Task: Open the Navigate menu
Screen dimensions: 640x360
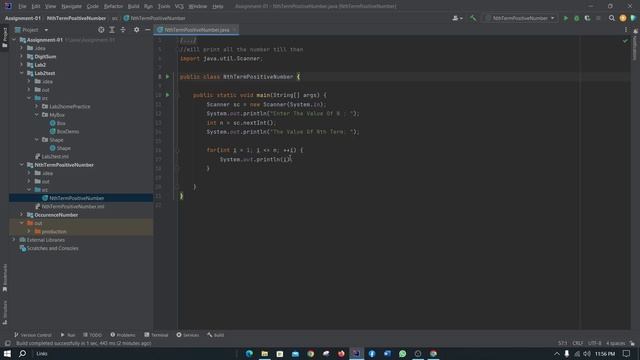Action: pos(71,6)
